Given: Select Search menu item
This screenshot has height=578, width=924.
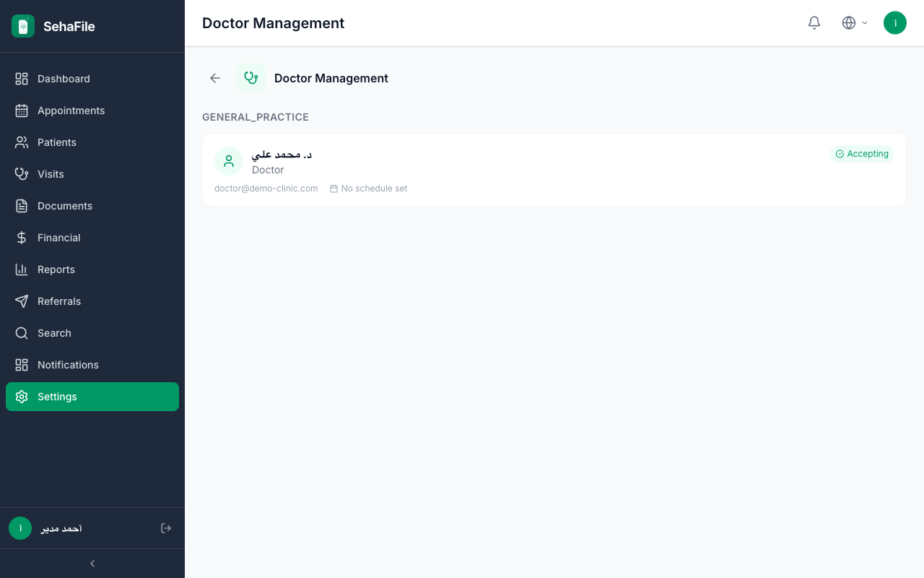Looking at the screenshot, I should pyautogui.click(x=92, y=333).
